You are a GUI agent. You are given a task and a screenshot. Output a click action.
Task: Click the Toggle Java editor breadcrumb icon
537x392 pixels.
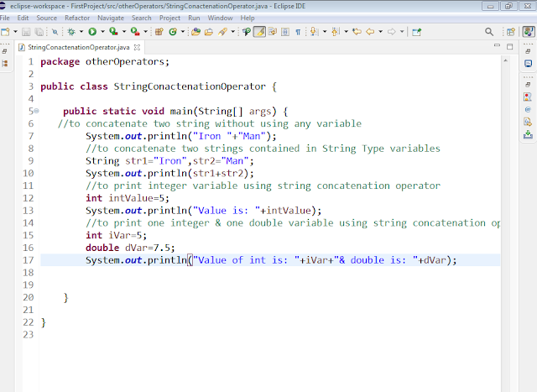click(246, 32)
